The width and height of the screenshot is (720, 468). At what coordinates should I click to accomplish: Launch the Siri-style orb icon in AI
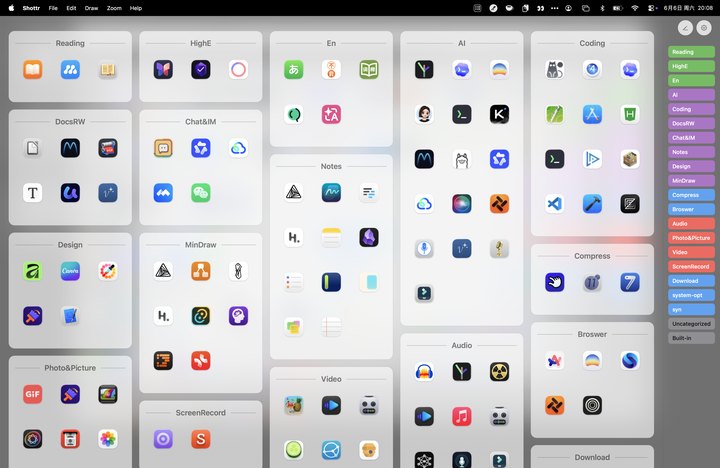click(x=461, y=204)
